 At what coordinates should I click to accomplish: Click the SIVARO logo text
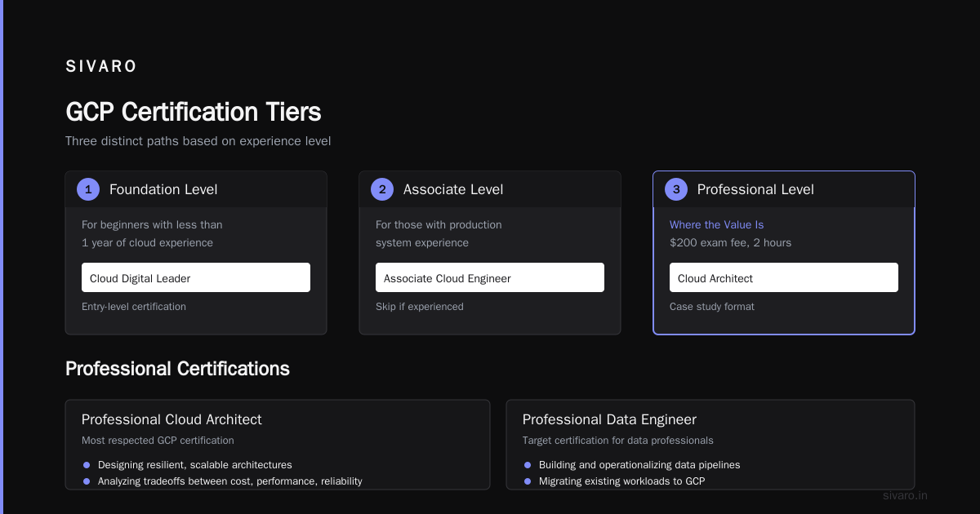101,66
